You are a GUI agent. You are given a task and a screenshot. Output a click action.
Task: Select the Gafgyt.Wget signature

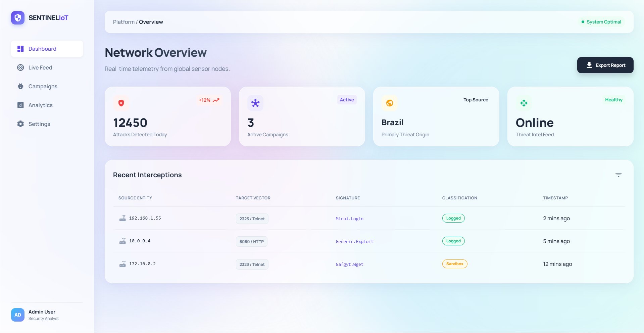[x=349, y=264]
